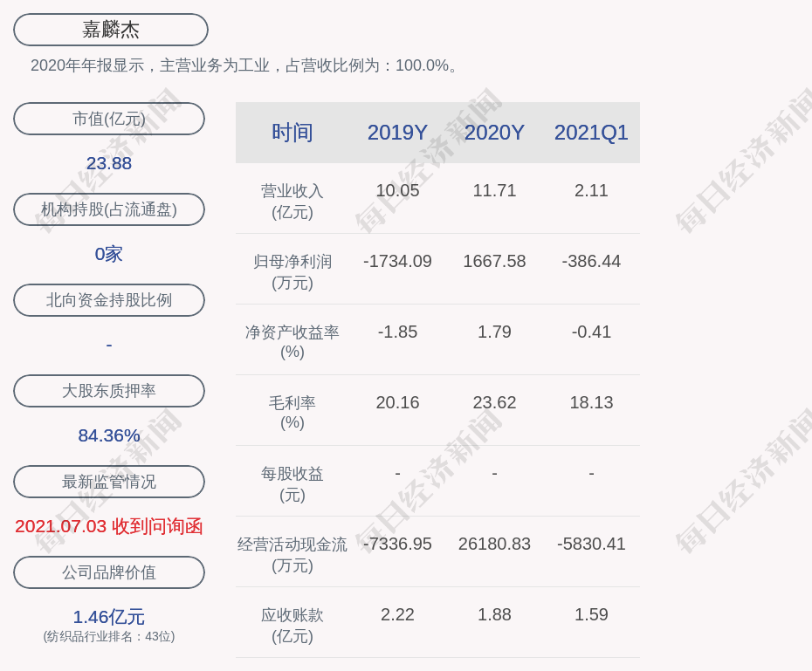Image resolution: width=812 pixels, height=671 pixels.
Task: Select the 经营活动现金流 (万元) row label
Action: point(292,555)
